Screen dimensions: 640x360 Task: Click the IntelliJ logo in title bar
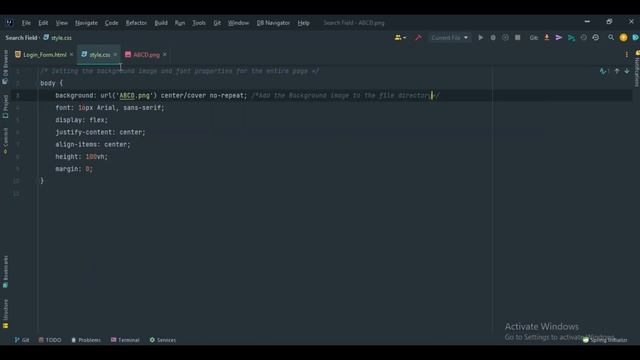(x=9, y=23)
